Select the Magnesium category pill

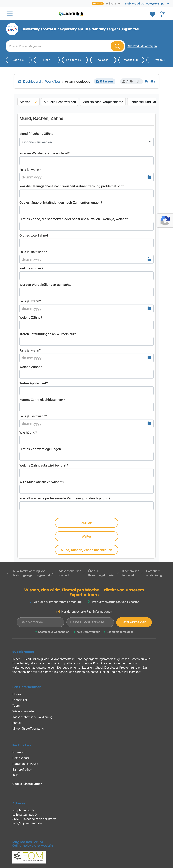131,60
